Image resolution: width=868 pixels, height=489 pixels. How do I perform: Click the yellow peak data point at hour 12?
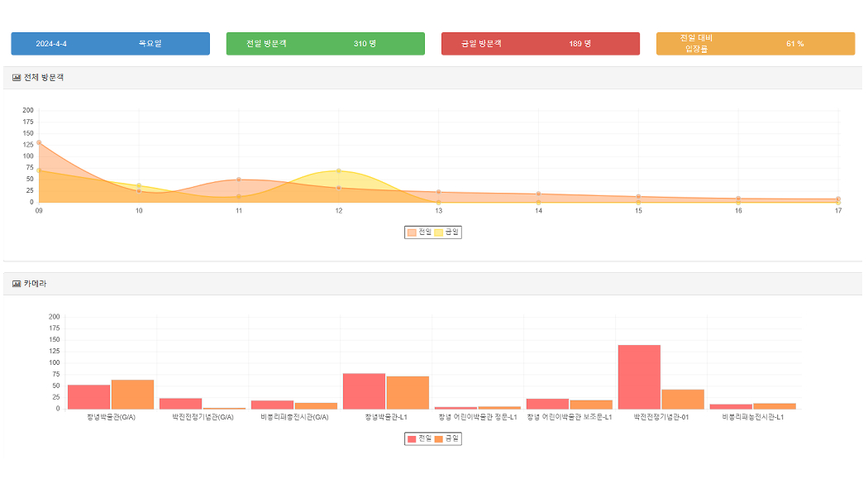pos(338,170)
